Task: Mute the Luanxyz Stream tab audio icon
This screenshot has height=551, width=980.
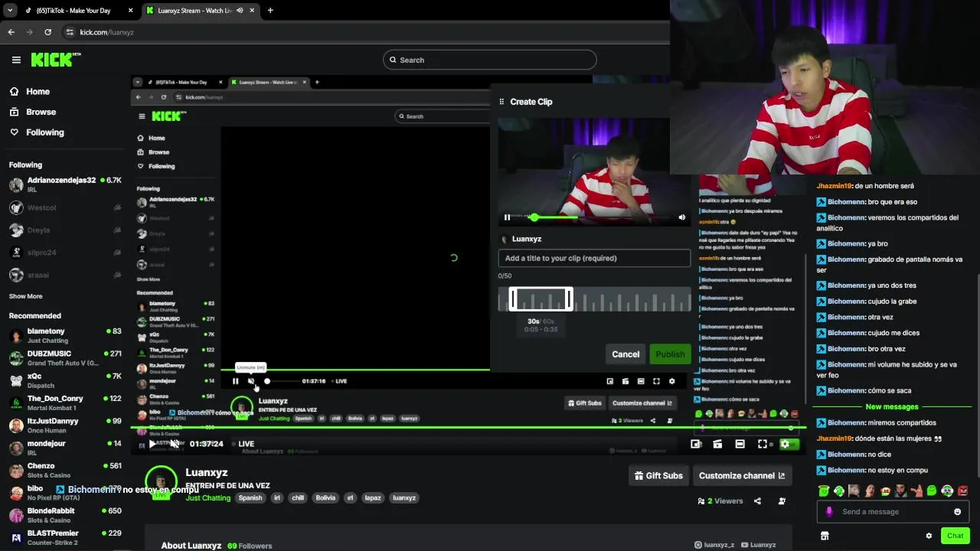Action: [x=240, y=11]
